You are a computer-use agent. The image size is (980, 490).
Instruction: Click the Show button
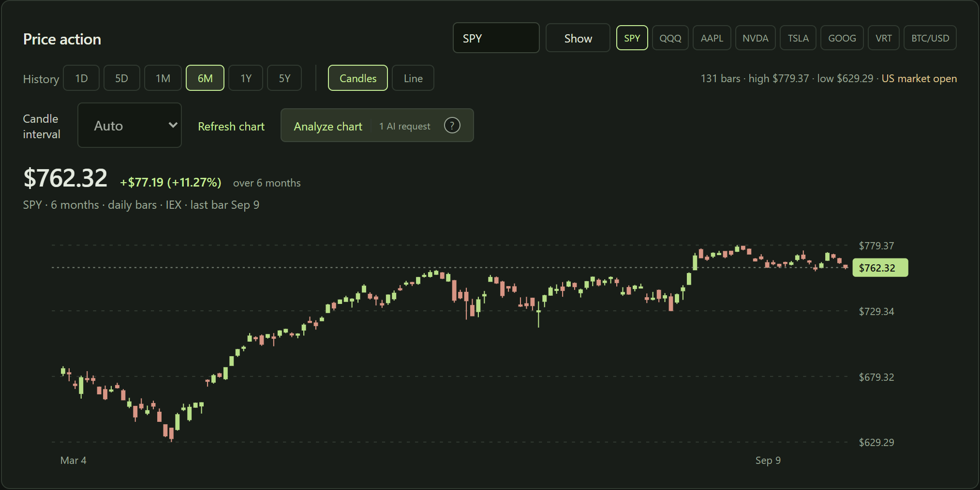tap(578, 38)
